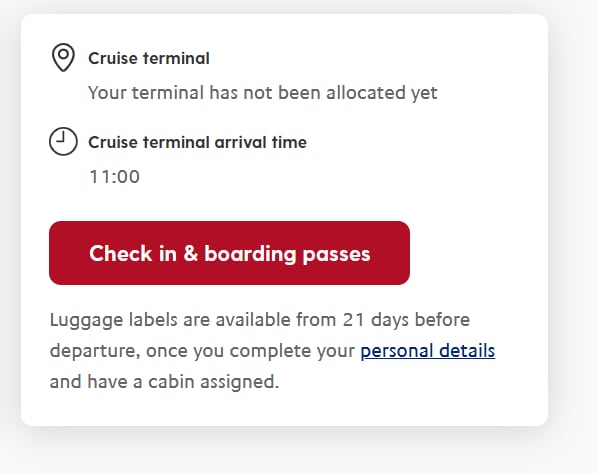Follow the personal details link
The image size is (598, 473).
[428, 351]
